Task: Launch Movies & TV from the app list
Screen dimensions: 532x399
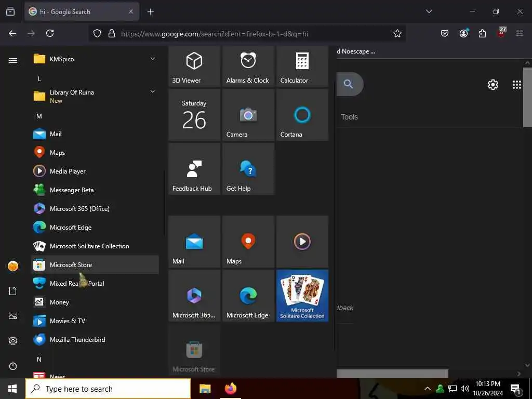Action: pyautogui.click(x=95, y=321)
